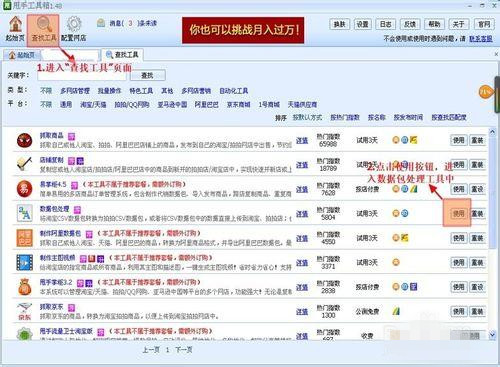Filter platform by 亚马逊中国
Viewport: 500px width, 367px height.
point(172,104)
